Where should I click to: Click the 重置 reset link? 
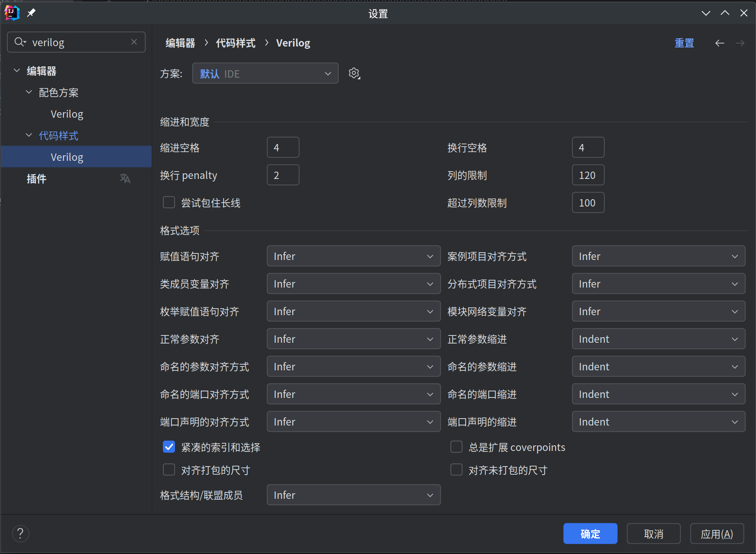[684, 43]
